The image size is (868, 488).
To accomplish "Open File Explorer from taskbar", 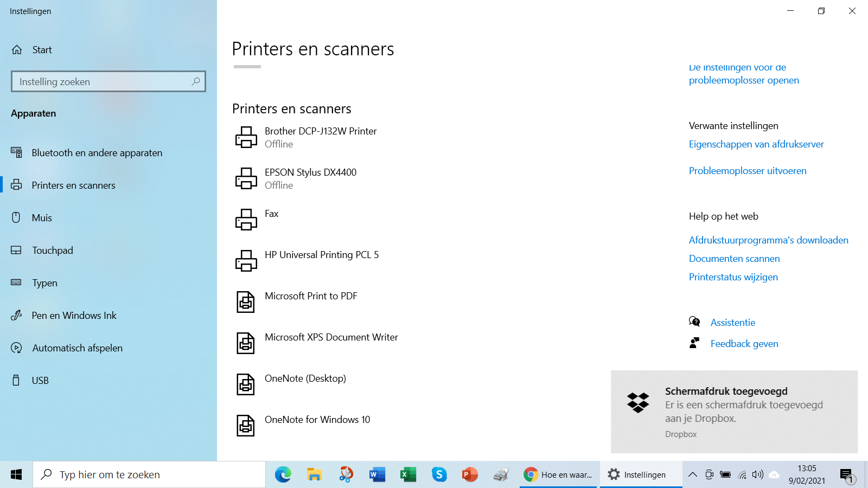I will 314,474.
